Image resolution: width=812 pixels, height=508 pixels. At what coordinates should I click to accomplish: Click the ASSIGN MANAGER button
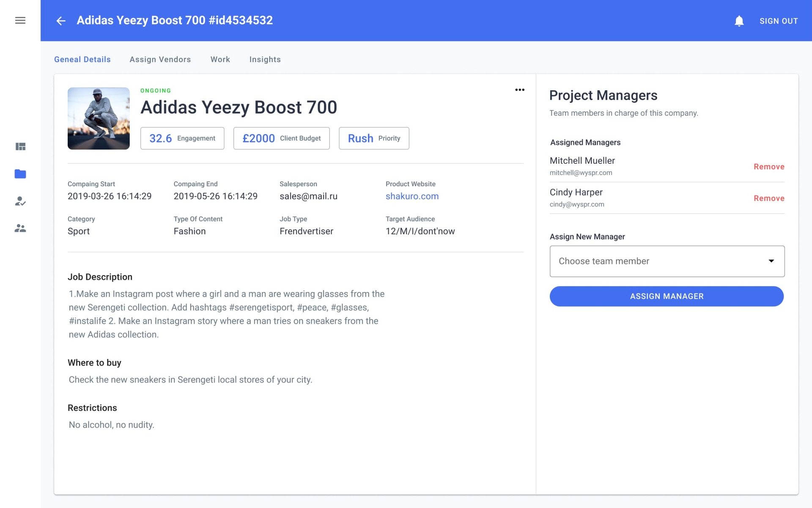pyautogui.click(x=667, y=296)
